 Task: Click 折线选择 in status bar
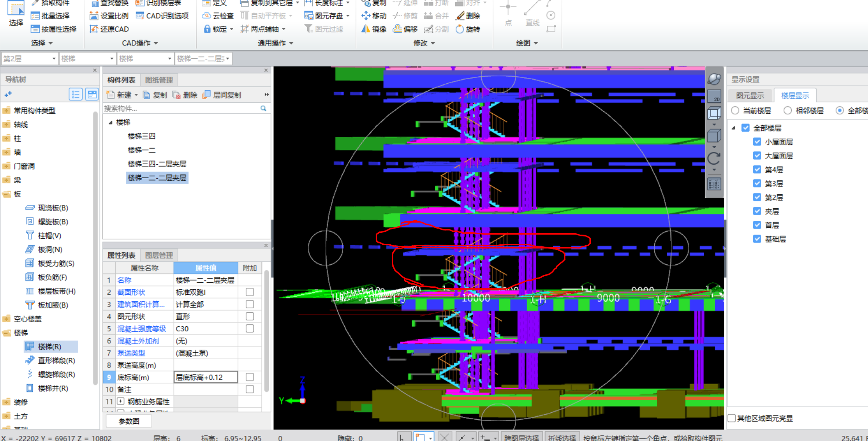562,437
